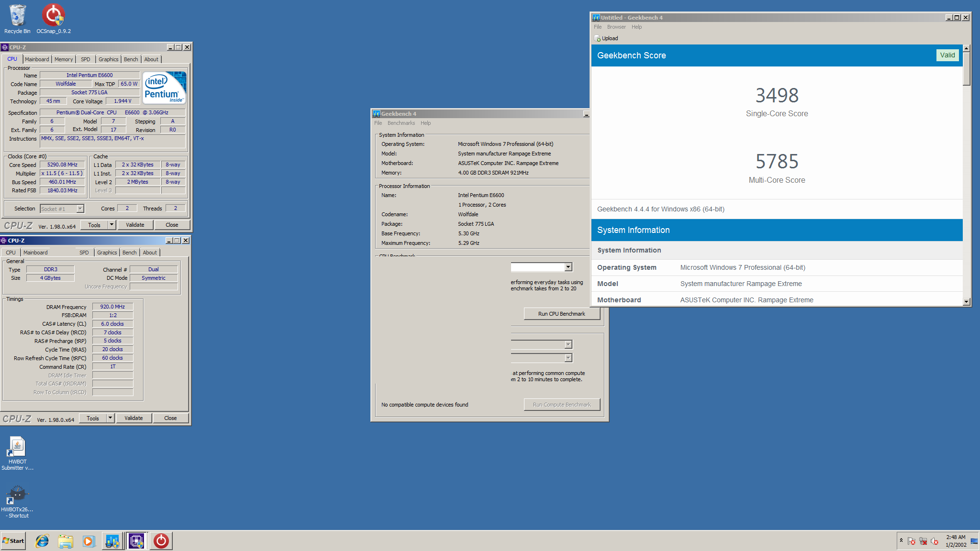Open first compute benchmark dropdown

coord(568,344)
